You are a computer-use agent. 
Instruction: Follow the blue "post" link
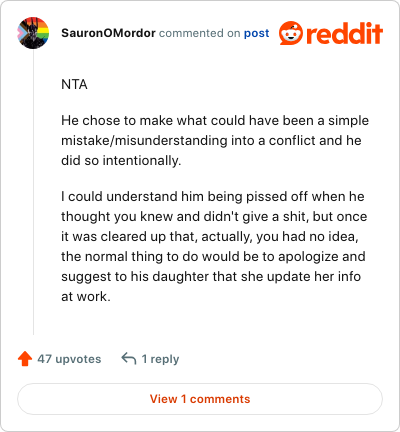[x=256, y=33]
